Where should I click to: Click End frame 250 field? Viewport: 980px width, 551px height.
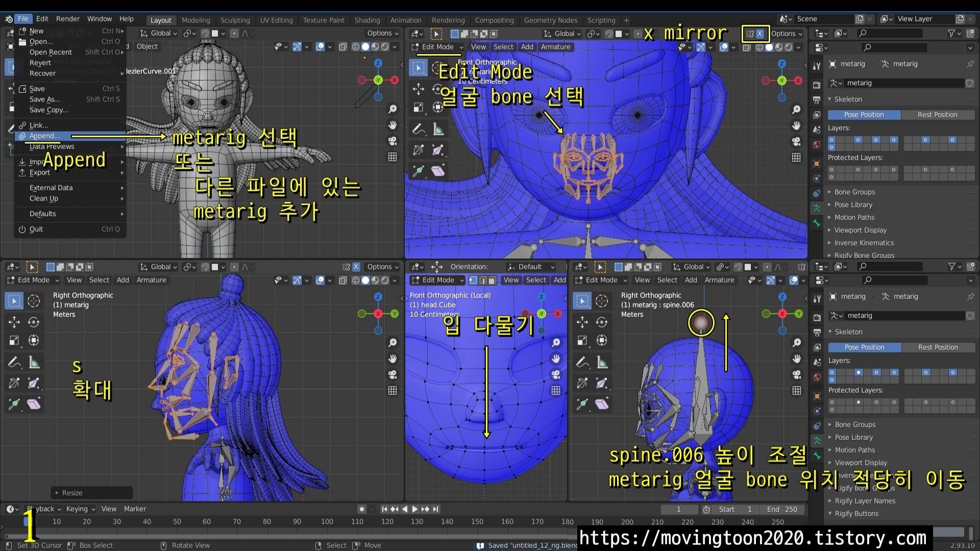pos(781,510)
